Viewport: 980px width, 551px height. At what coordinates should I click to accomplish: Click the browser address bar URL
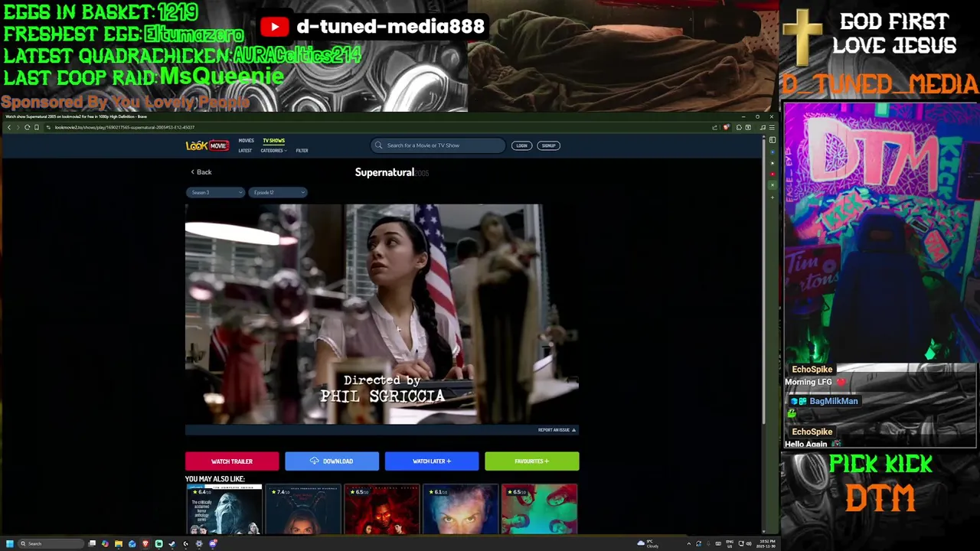(125, 127)
